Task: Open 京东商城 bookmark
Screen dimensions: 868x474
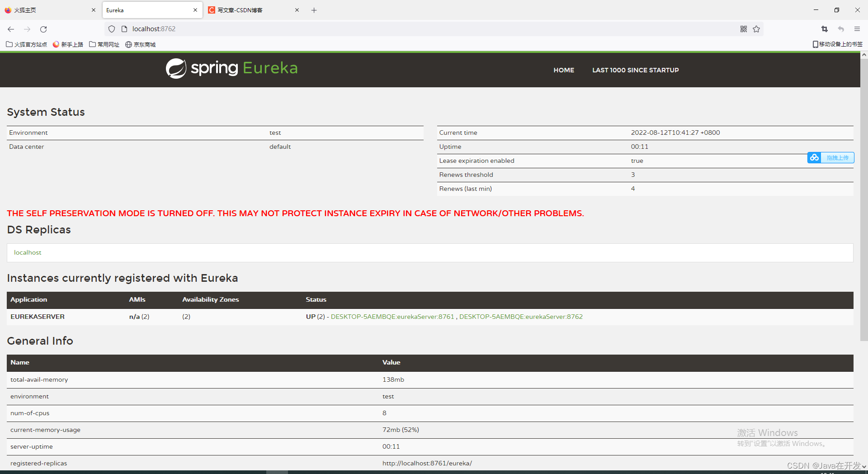Action: (x=141, y=44)
